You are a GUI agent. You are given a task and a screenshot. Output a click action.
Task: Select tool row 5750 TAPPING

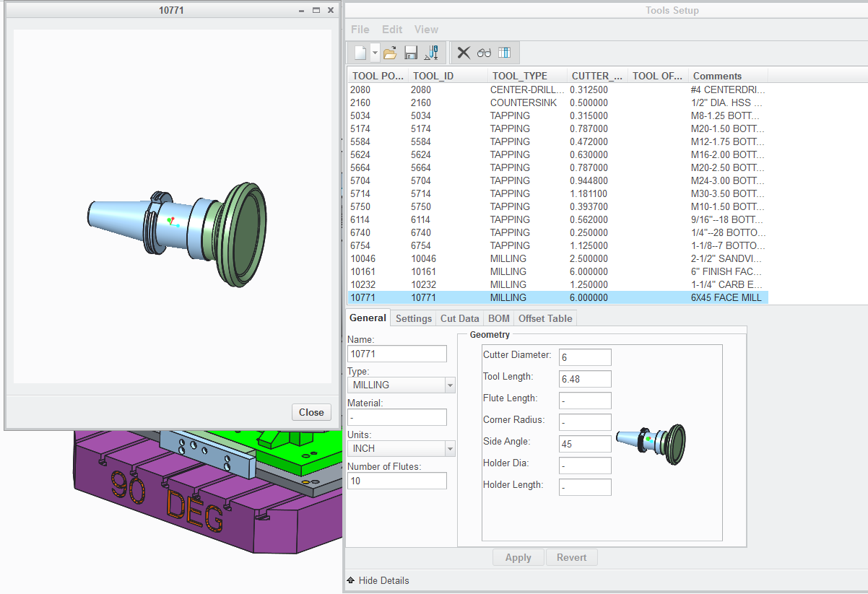click(x=557, y=206)
